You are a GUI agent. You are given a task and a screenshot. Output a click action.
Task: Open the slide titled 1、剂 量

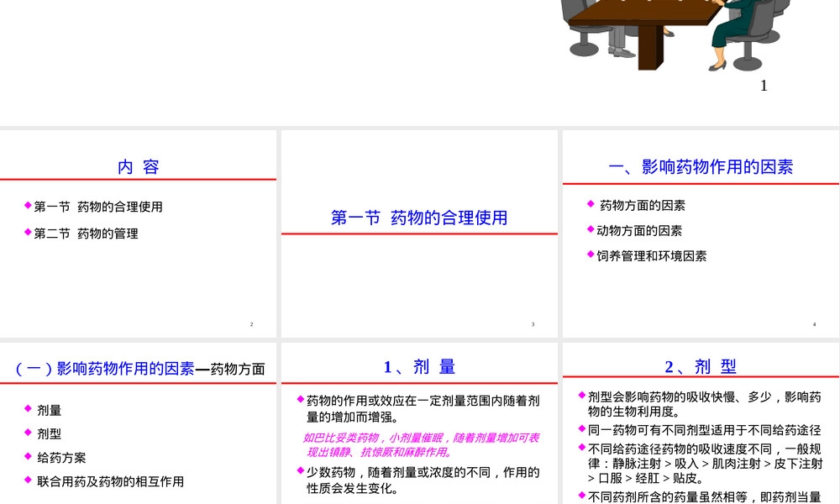(419, 423)
